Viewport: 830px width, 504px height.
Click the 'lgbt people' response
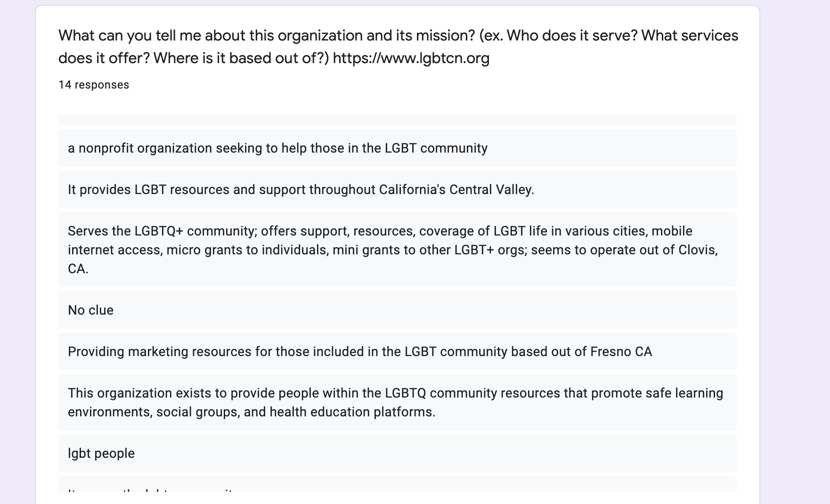398,453
